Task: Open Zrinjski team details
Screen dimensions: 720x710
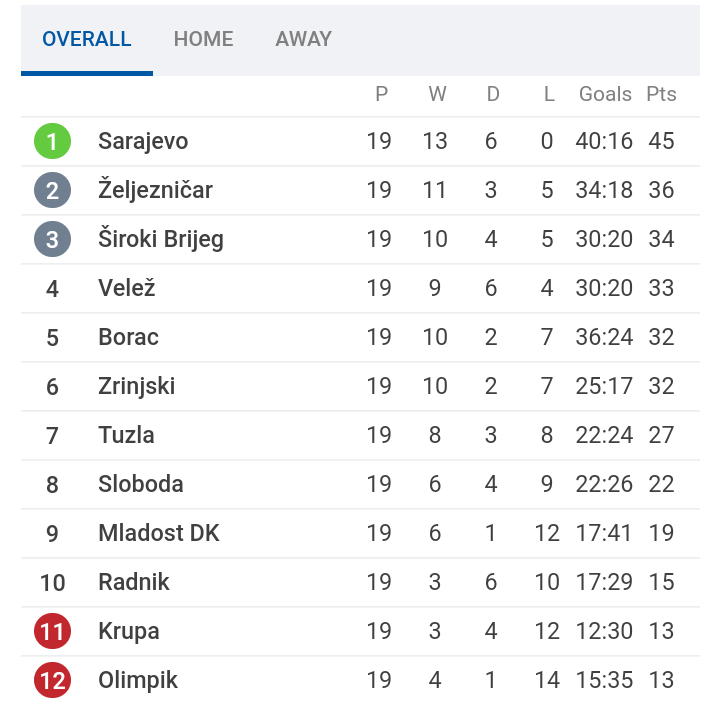Action: (136, 387)
